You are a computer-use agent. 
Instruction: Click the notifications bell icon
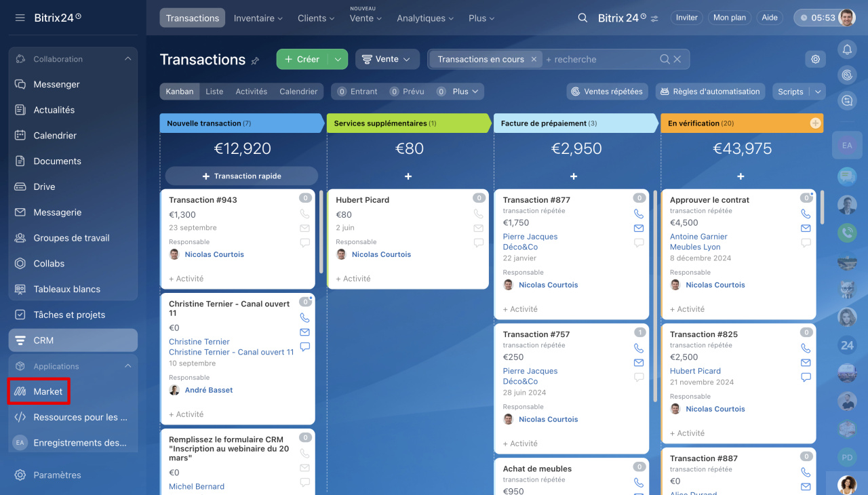846,49
